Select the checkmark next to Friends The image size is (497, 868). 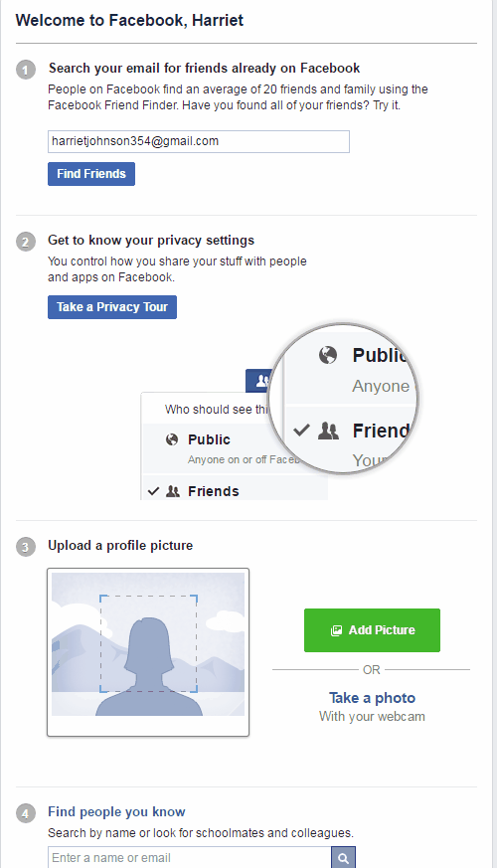click(154, 491)
